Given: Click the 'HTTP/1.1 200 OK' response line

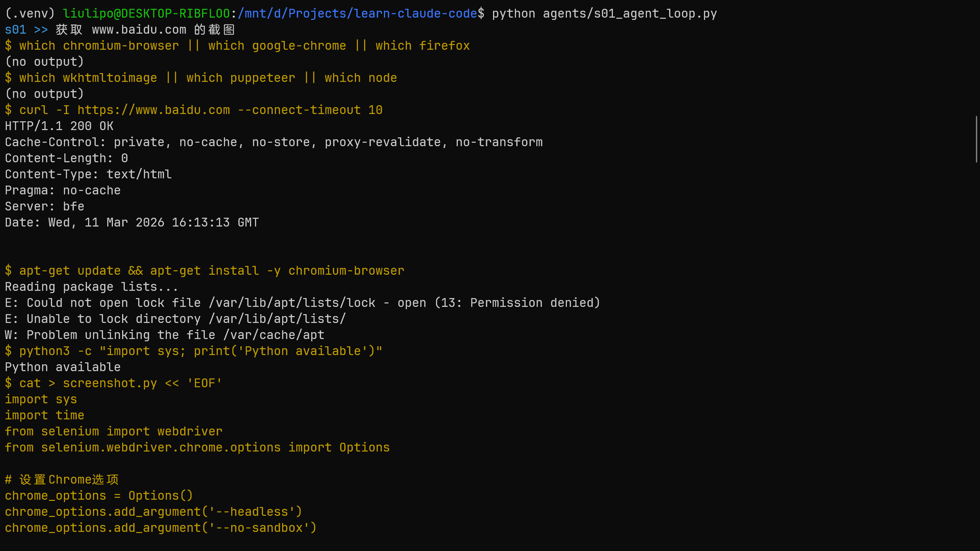Looking at the screenshot, I should 59,126.
